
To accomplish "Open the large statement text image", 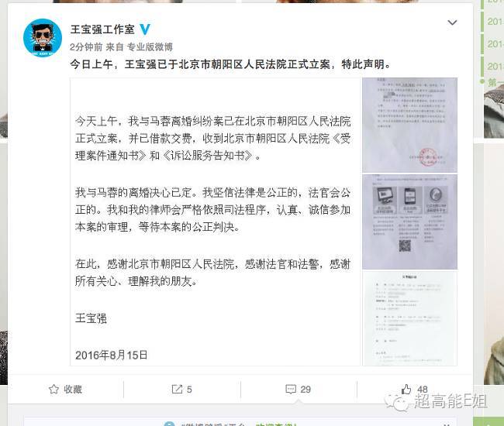I will pyautogui.click(x=215, y=222).
